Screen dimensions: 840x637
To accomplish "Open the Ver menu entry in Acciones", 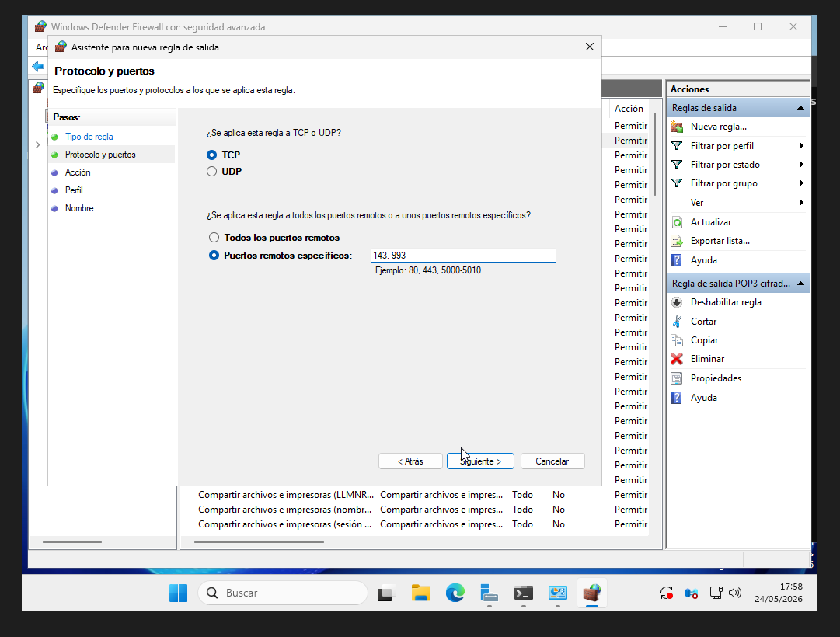I will pyautogui.click(x=696, y=203).
